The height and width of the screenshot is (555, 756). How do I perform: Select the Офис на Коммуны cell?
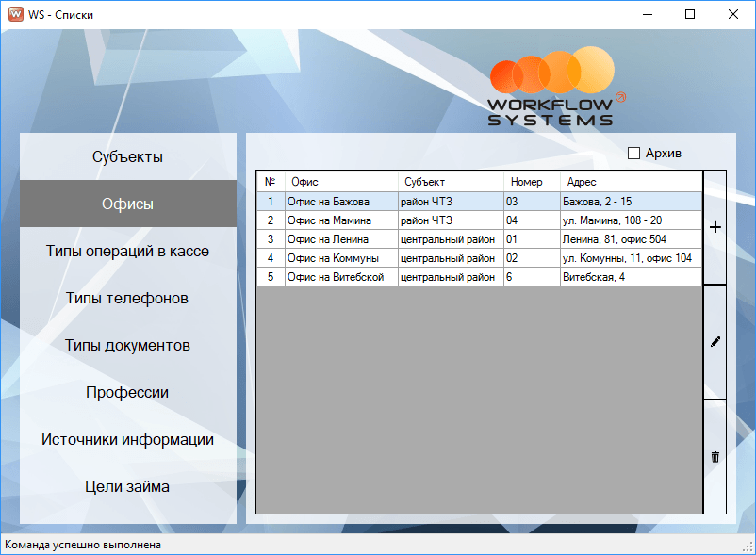(x=341, y=258)
